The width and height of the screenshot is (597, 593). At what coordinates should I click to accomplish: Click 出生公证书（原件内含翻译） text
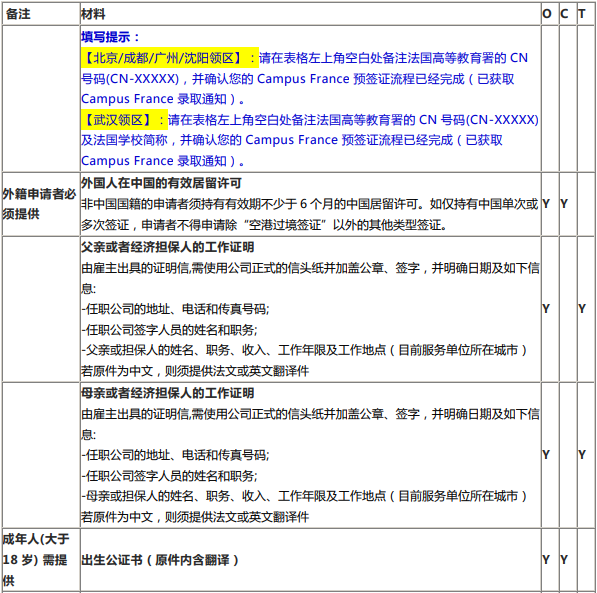[160, 560]
